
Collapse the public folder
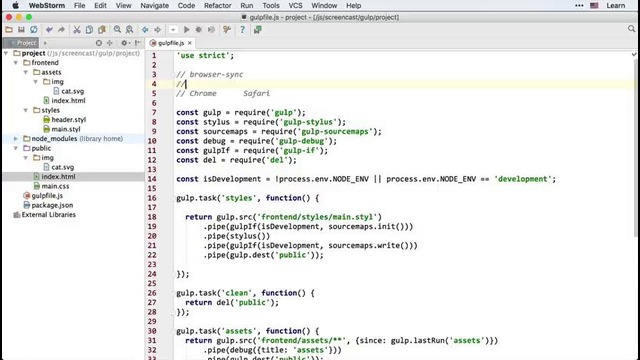pyautogui.click(x=16, y=148)
